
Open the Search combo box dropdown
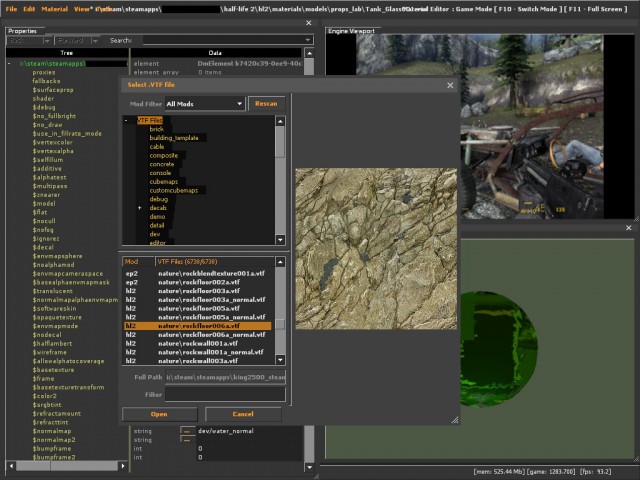[x=308, y=40]
